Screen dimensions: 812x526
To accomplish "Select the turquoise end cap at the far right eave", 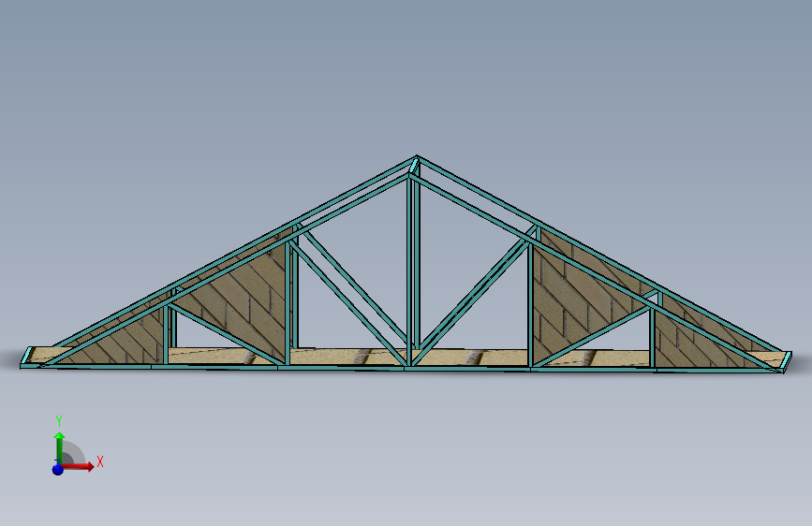I will 787,361.
